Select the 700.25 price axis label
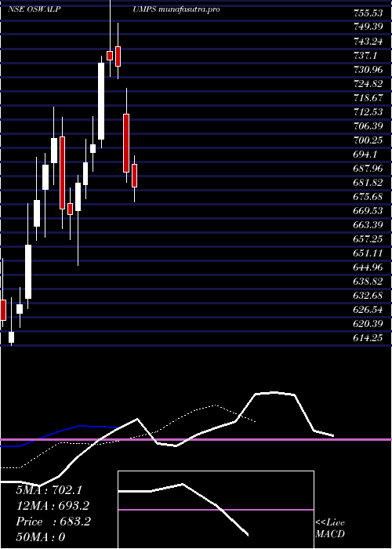 (368, 140)
